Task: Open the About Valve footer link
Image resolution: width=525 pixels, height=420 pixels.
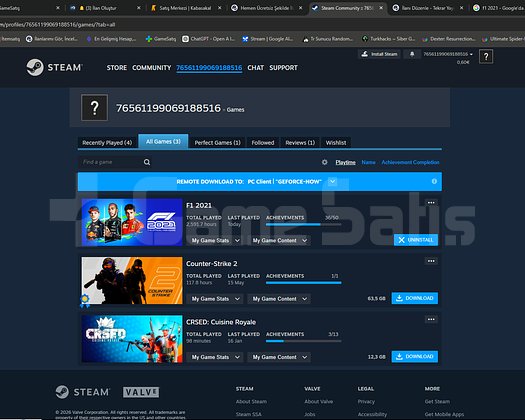Action: (x=318, y=401)
